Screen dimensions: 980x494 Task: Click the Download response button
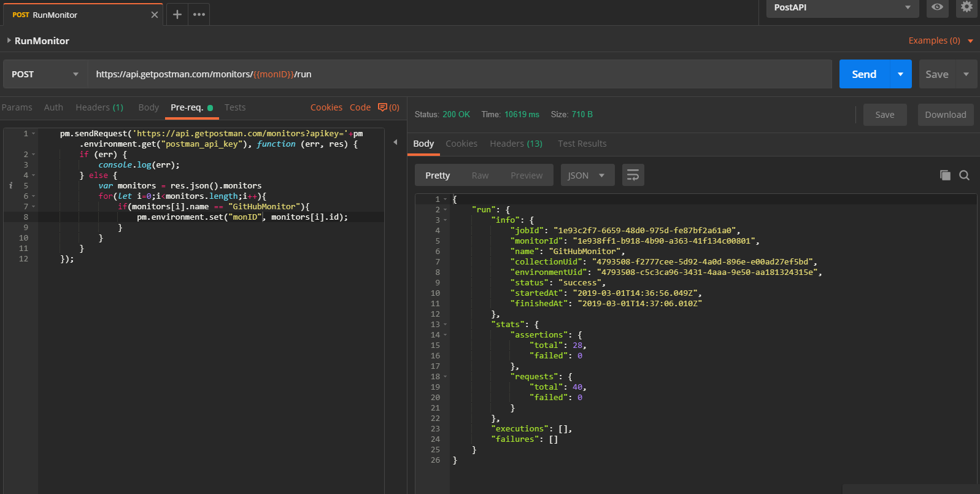pyautogui.click(x=946, y=115)
